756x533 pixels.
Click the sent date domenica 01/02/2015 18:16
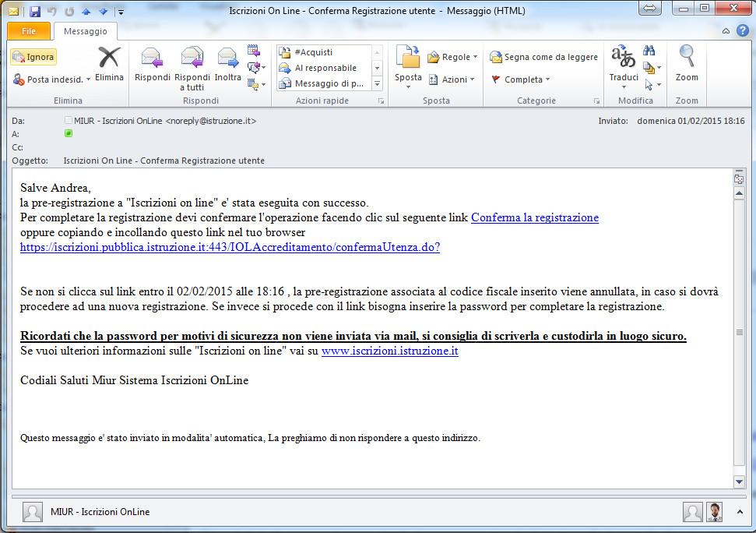(x=691, y=121)
